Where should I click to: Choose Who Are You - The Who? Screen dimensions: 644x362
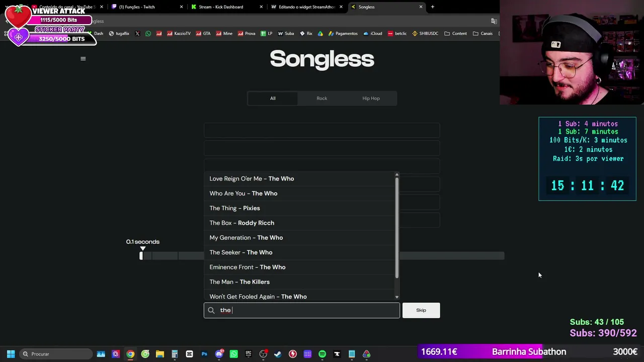299,194
